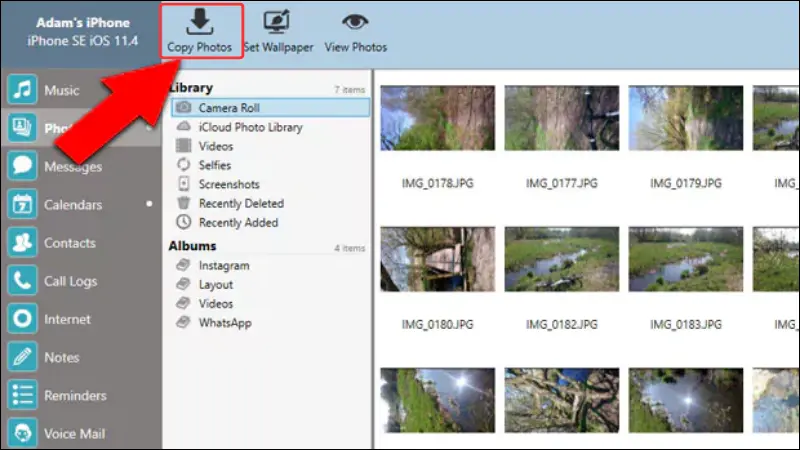Go to Music in the sidebar

coord(62,90)
